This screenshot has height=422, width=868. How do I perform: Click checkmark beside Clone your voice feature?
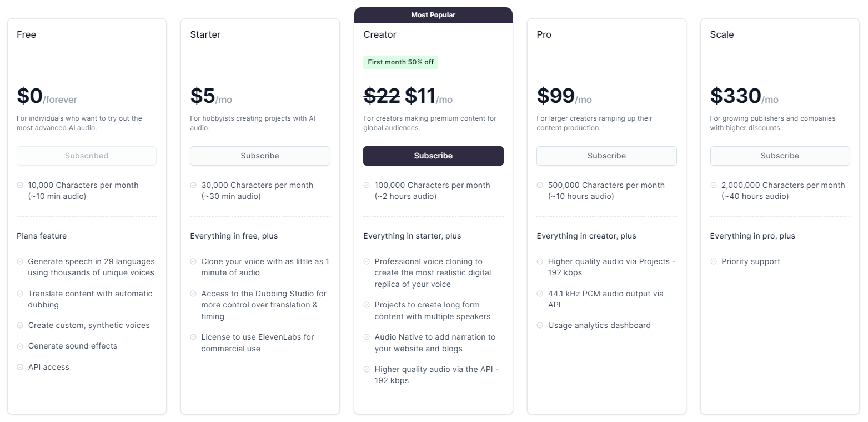pyautogui.click(x=193, y=261)
